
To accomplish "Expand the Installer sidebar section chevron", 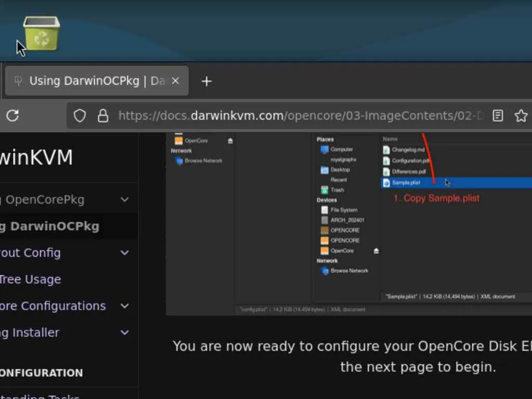I will click(x=125, y=332).
